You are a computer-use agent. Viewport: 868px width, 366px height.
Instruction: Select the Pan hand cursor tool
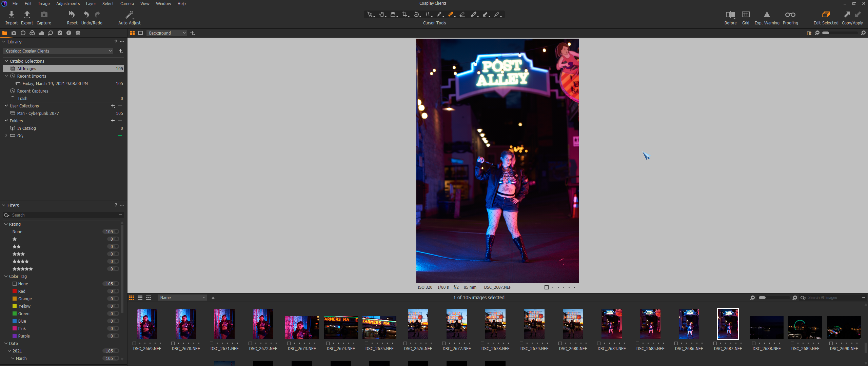click(382, 15)
